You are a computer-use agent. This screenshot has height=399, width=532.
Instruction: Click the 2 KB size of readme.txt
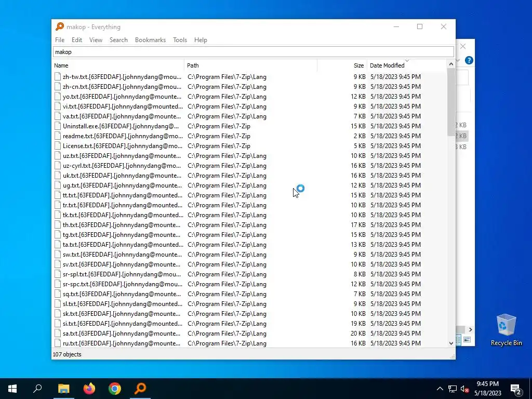click(360, 136)
